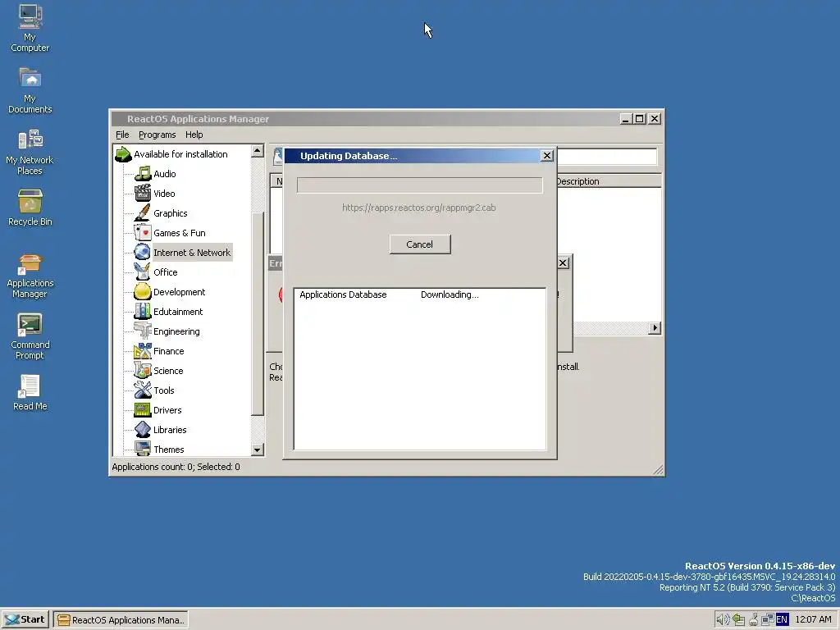Select the Audio category icon
The height and width of the screenshot is (630, 840).
pos(143,174)
